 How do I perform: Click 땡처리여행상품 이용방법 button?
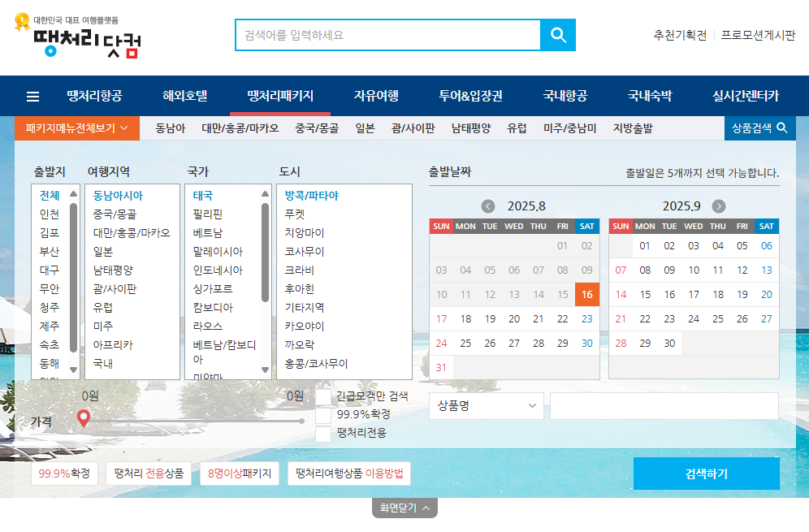coord(349,474)
